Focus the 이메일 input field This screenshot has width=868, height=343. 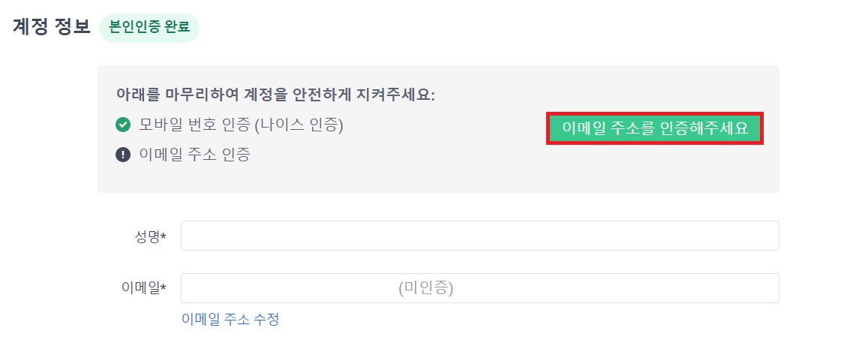tap(480, 288)
